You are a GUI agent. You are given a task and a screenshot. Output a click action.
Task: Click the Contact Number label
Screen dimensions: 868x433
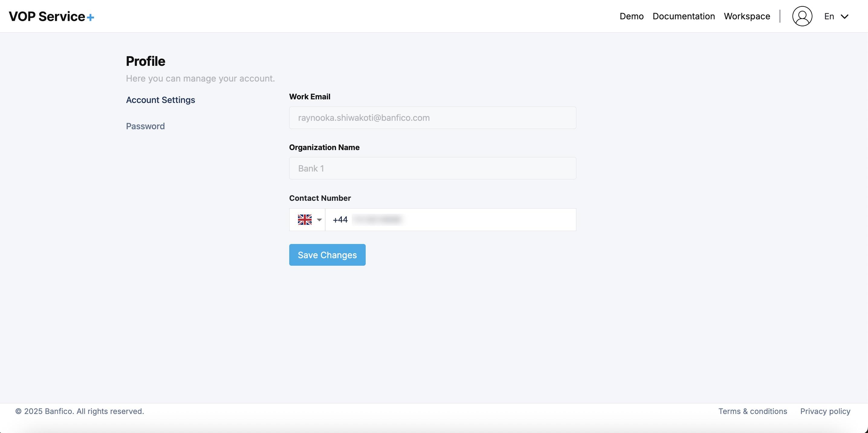pyautogui.click(x=320, y=198)
